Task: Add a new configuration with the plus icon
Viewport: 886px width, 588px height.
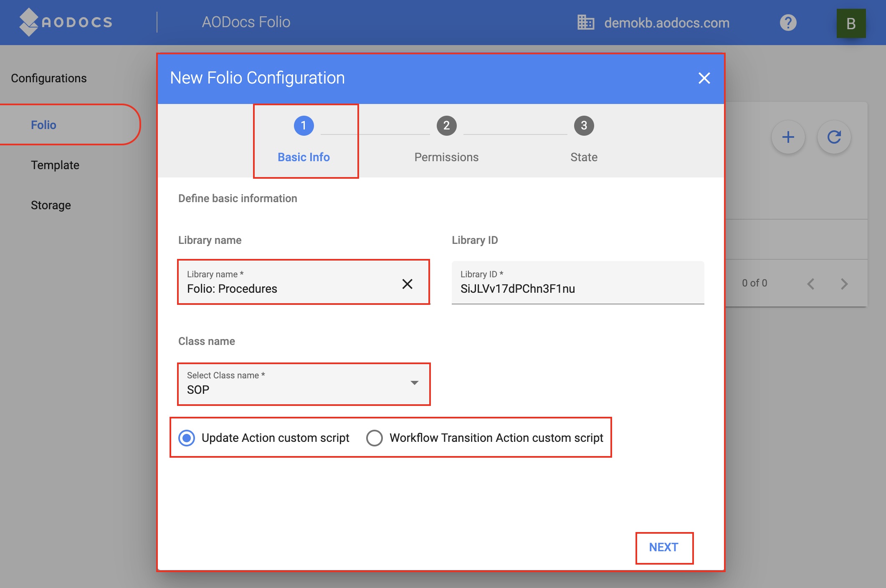Action: tap(788, 137)
